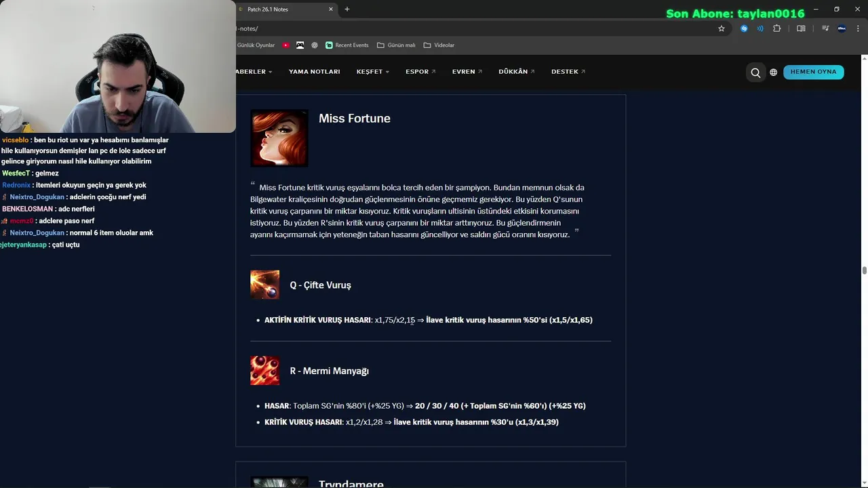Open the ChatGPT bookmark icon
The height and width of the screenshot is (488, 868).
point(315,45)
